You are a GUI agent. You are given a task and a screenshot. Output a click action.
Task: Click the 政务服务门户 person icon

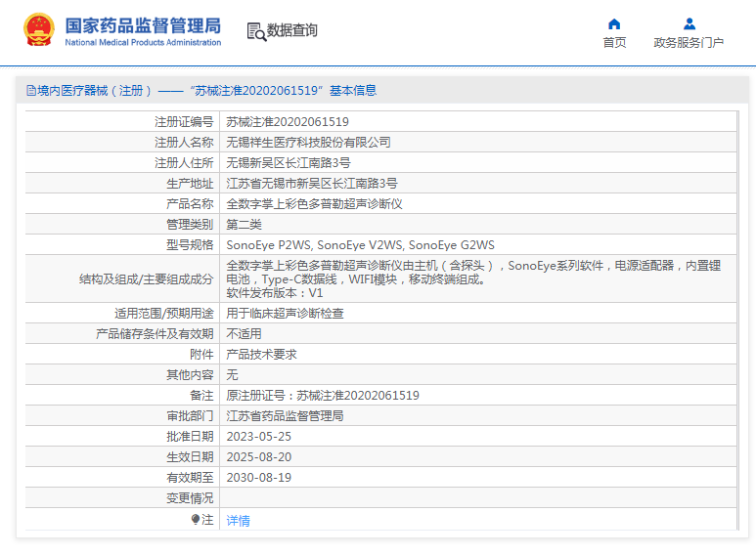[x=689, y=24]
